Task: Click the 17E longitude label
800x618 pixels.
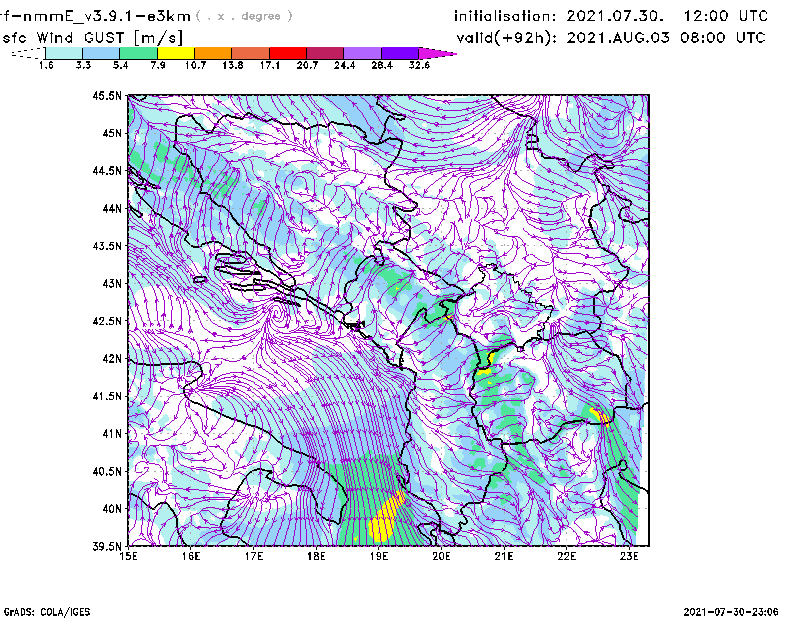Action: pyautogui.click(x=254, y=556)
